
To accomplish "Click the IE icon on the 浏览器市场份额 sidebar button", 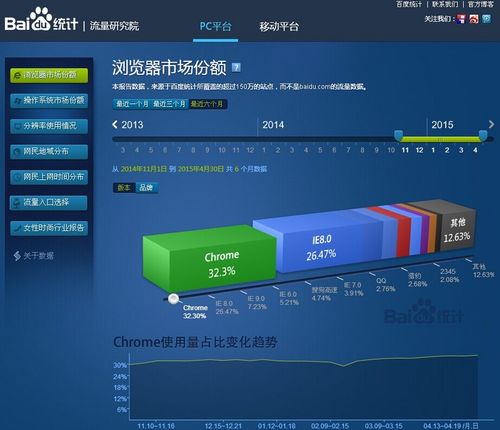I will coord(17,76).
